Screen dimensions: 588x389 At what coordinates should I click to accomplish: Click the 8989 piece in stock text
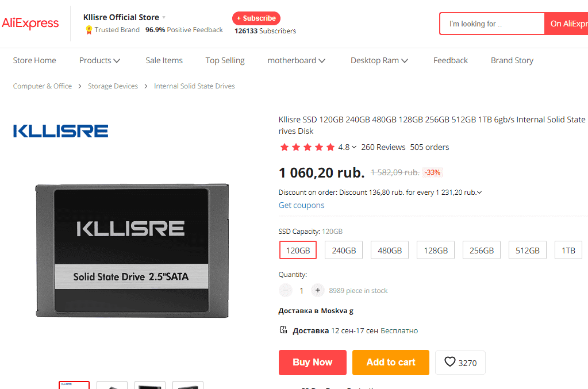point(358,291)
